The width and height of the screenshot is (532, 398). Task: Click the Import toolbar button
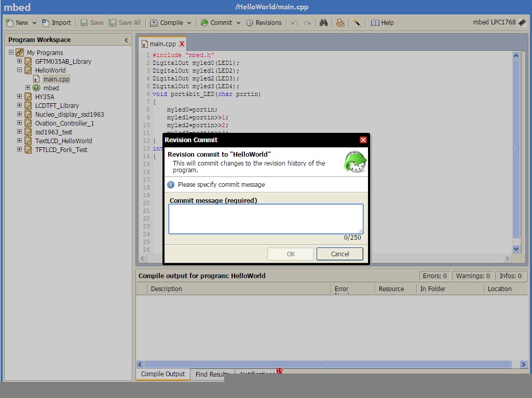(x=57, y=23)
